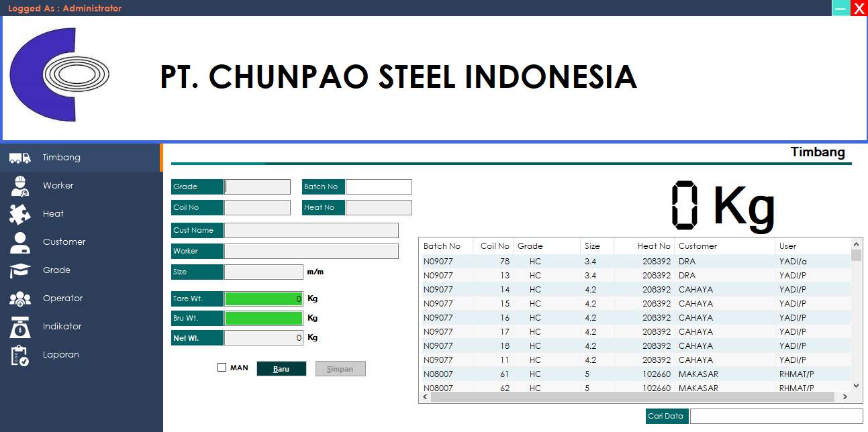
Task: Click the green Tare Wt. field
Action: click(264, 299)
